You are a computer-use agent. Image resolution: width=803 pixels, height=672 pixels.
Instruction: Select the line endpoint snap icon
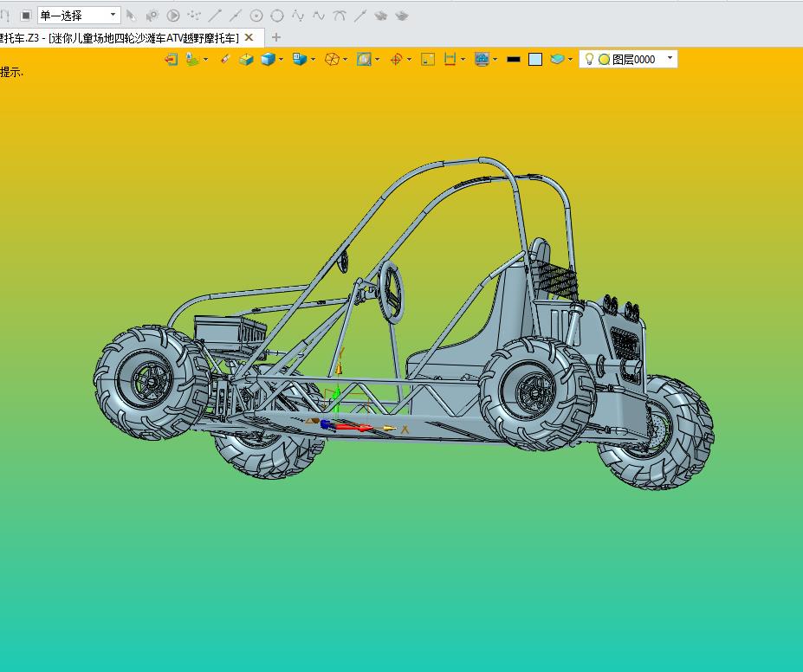click(215, 16)
